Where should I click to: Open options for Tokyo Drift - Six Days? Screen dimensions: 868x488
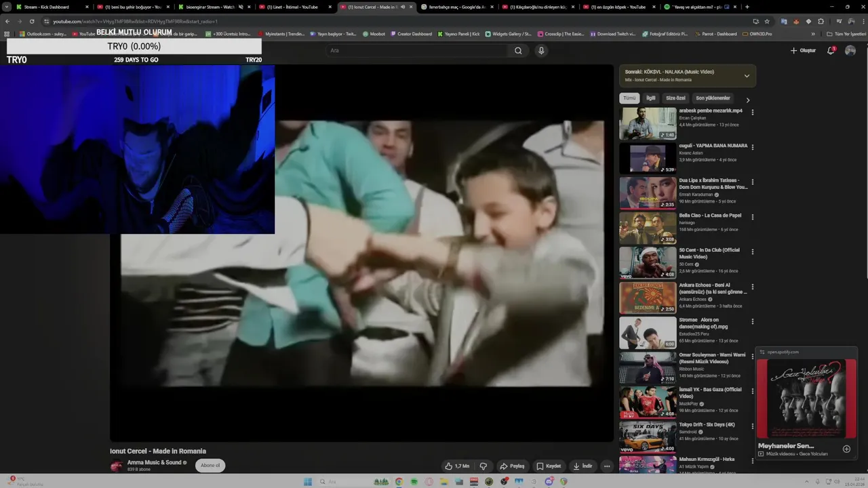pos(752,426)
